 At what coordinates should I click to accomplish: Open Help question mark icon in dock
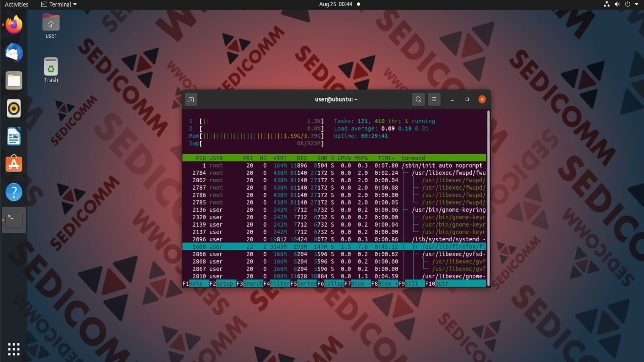point(14,192)
